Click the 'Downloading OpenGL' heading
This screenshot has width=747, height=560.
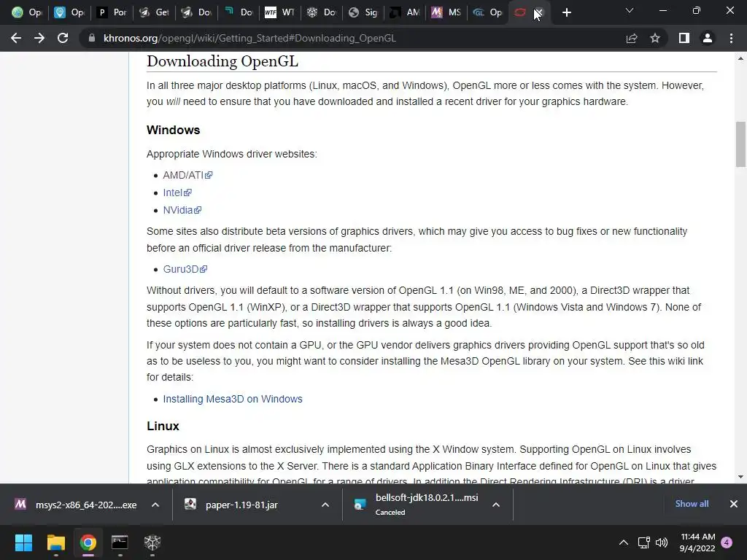[222, 61]
